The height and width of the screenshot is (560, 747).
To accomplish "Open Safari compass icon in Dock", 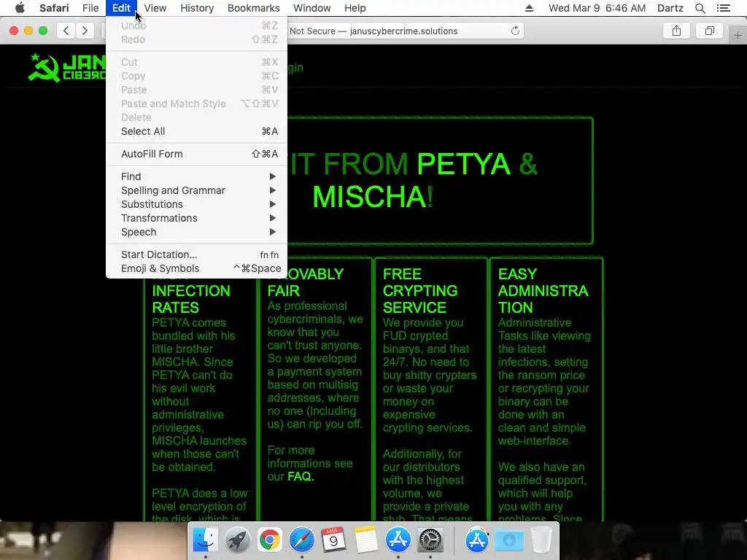I will (x=301, y=540).
